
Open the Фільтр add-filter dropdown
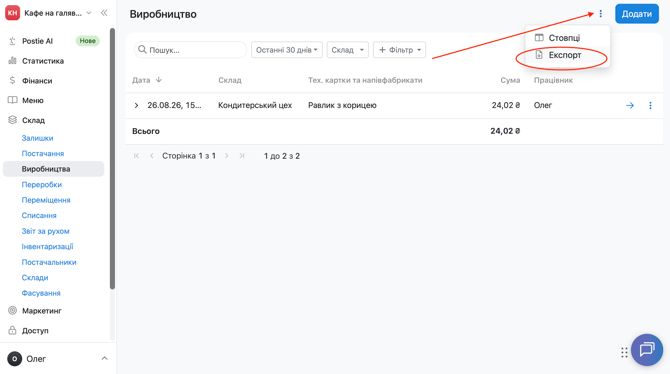pyautogui.click(x=400, y=50)
